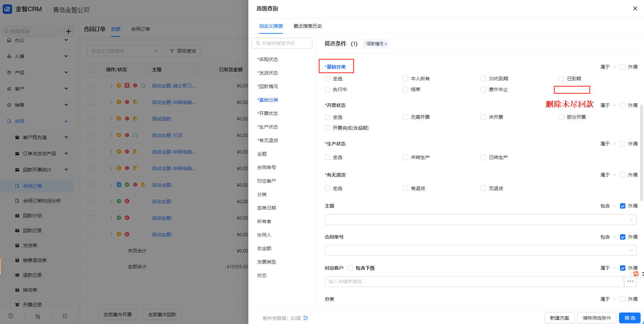644x324 pixels.
Task: Check the 有退货 option
Action: click(x=405, y=188)
